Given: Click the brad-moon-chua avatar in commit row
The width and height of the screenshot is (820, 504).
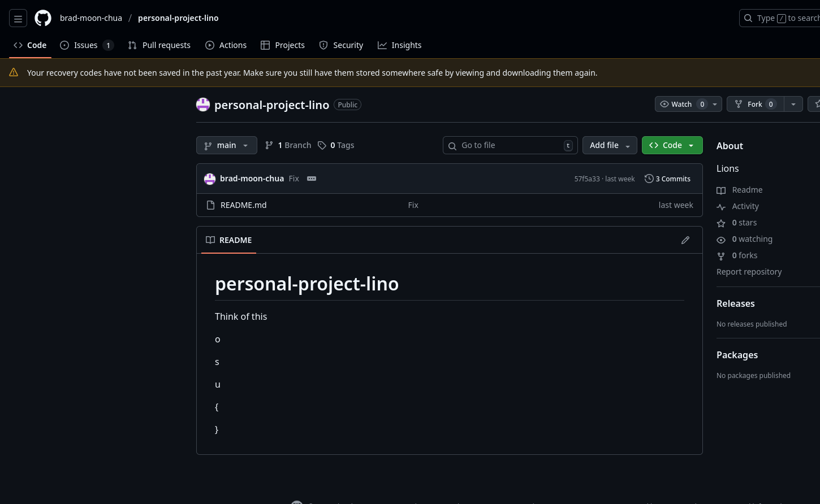Looking at the screenshot, I should [210, 179].
